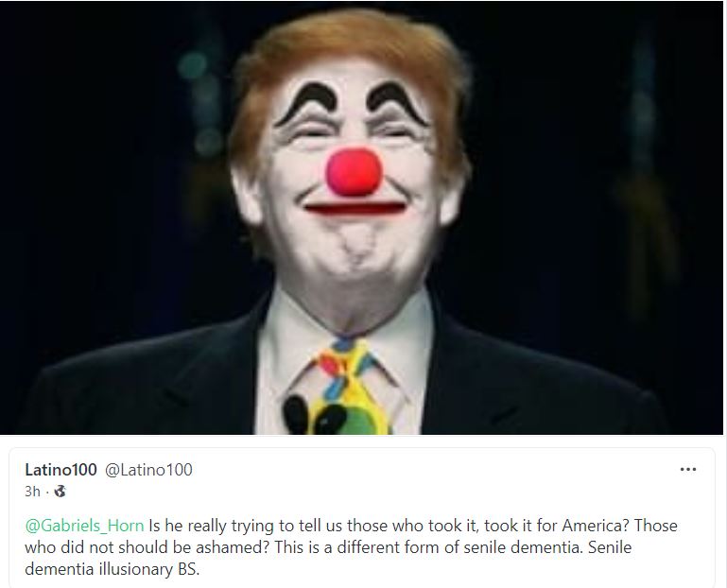This screenshot has height=588, width=727.
Task: Open the attached clown-makeup image
Action: [361, 218]
